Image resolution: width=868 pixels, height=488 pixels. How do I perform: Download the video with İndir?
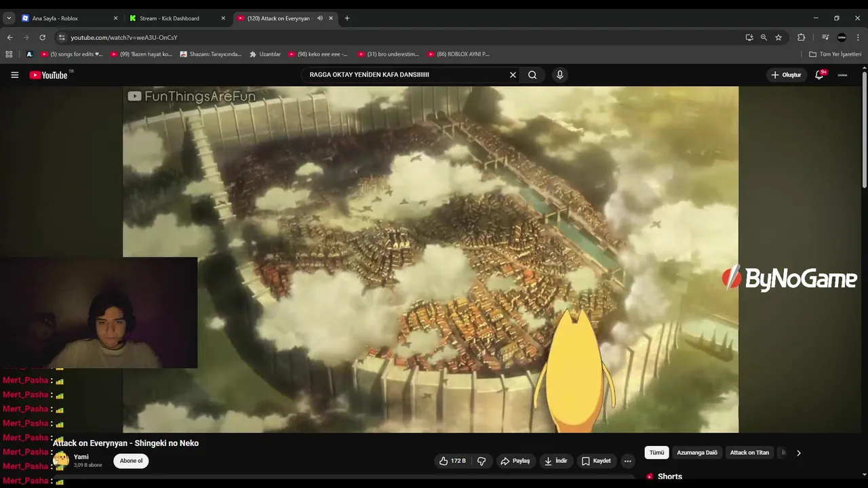[x=555, y=461]
